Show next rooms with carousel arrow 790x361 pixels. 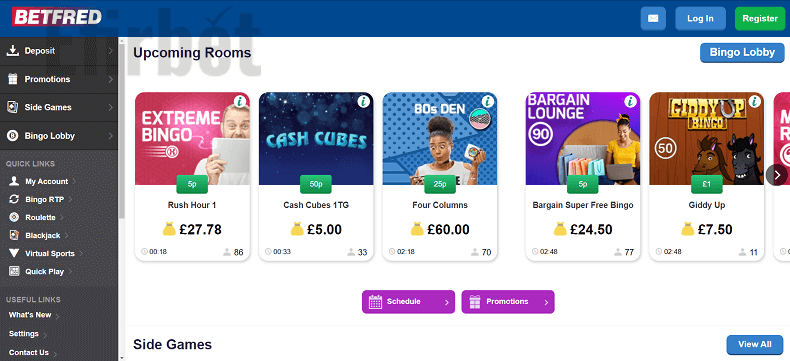pos(777,175)
